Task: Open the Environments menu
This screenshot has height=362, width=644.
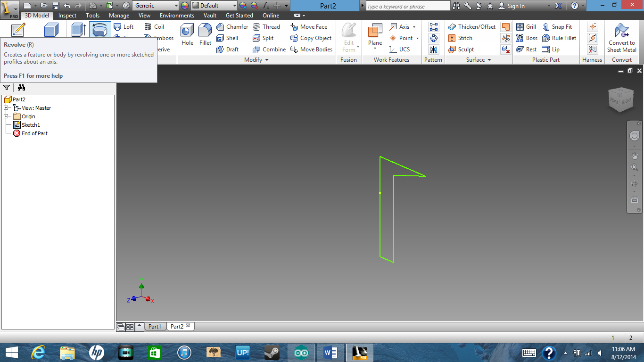Action: click(177, 15)
